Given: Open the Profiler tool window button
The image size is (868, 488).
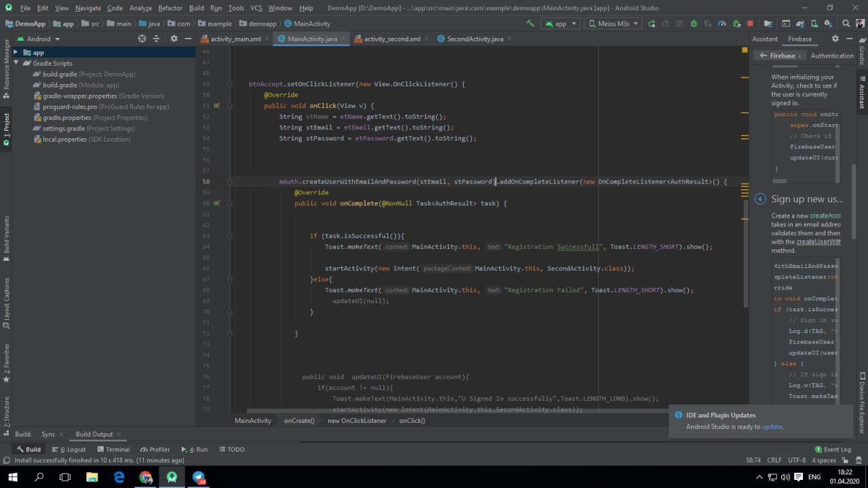Looking at the screenshot, I should point(155,449).
